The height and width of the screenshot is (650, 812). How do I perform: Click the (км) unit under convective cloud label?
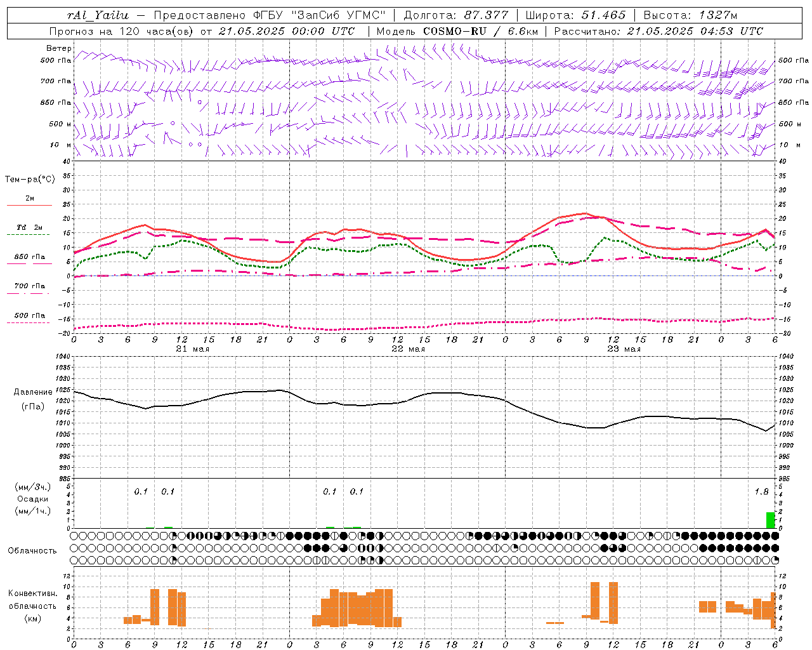32,618
